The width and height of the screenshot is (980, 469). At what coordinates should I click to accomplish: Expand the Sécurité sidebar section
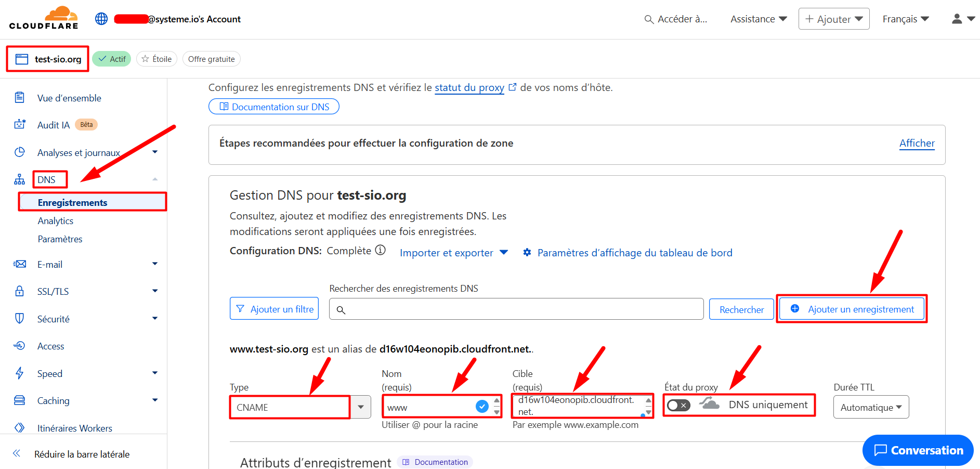[155, 318]
